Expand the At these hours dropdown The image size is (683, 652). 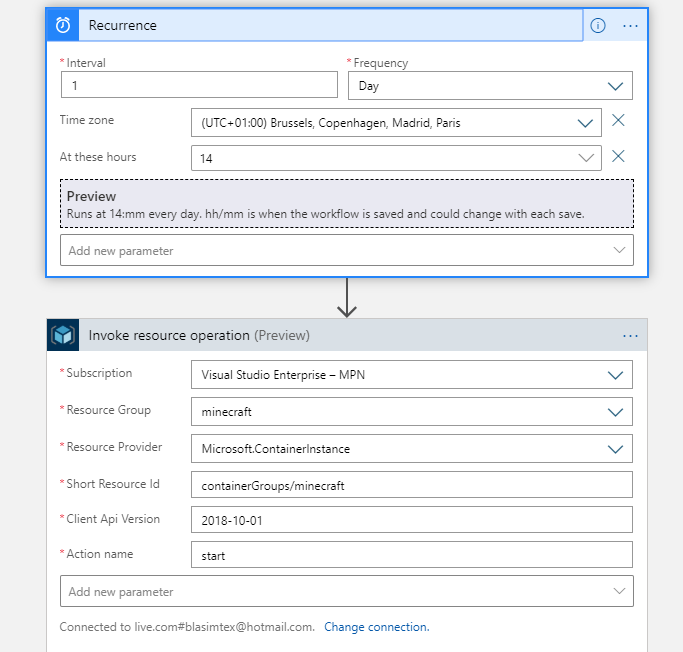396,158
